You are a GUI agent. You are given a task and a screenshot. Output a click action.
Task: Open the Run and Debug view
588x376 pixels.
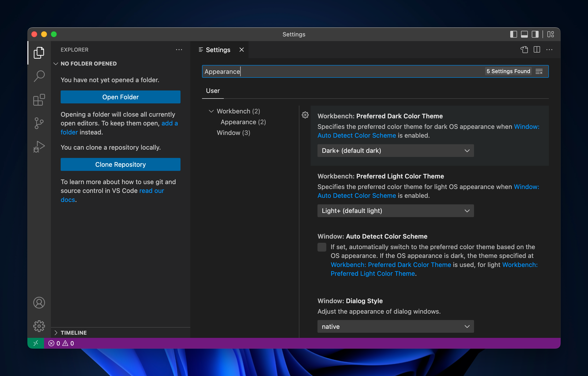[39, 146]
